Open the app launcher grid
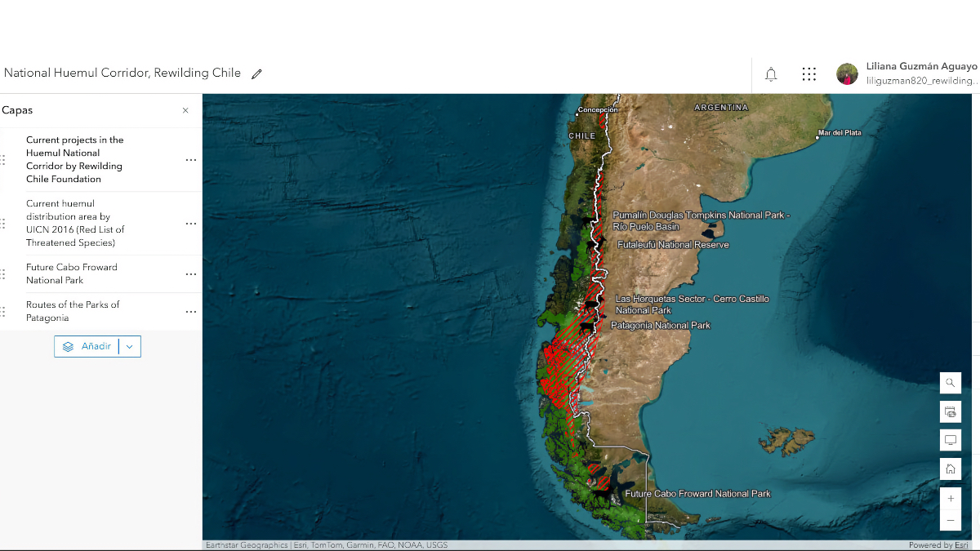 click(808, 73)
